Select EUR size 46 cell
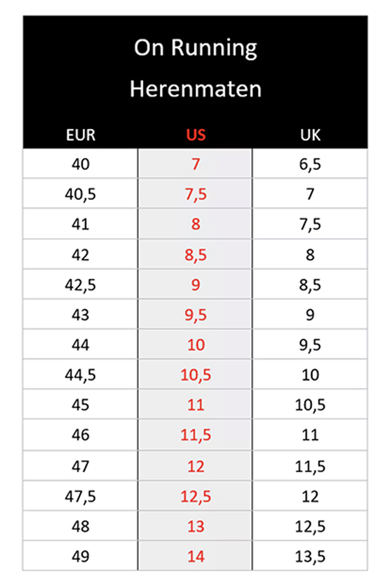The image size is (391, 588). tap(81, 435)
